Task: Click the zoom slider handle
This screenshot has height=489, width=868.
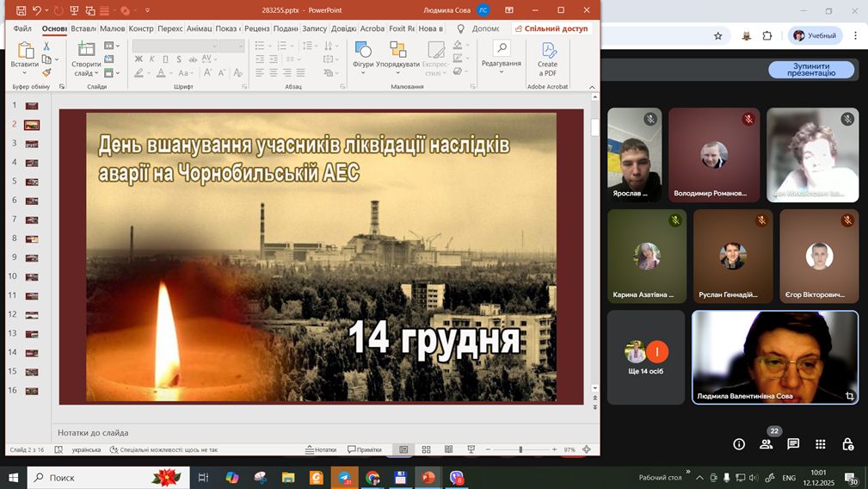Action: (520, 449)
